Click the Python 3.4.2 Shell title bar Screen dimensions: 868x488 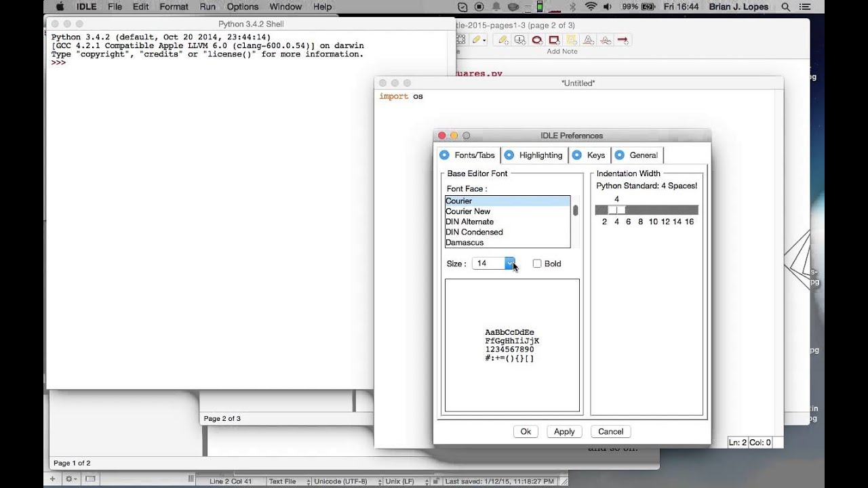click(x=251, y=24)
